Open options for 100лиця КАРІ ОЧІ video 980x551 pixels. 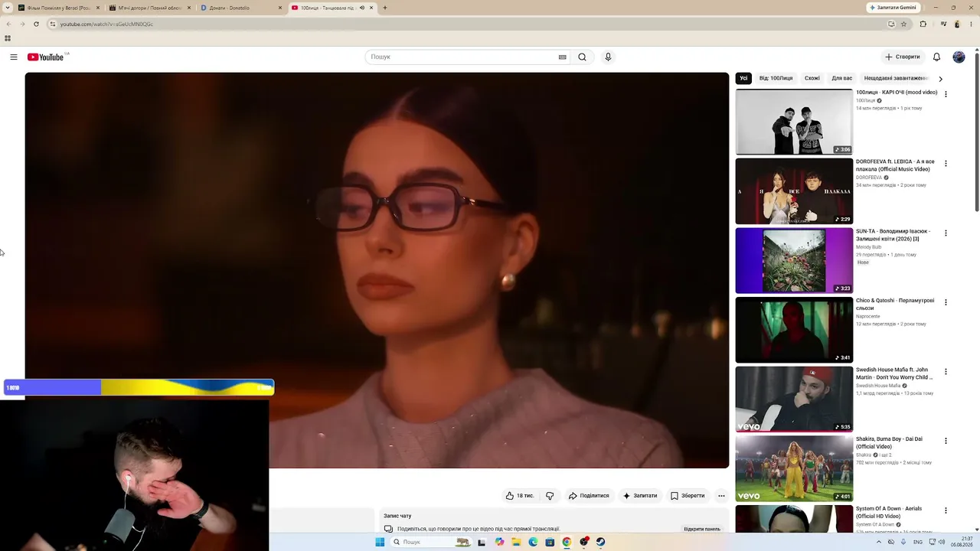pos(946,94)
